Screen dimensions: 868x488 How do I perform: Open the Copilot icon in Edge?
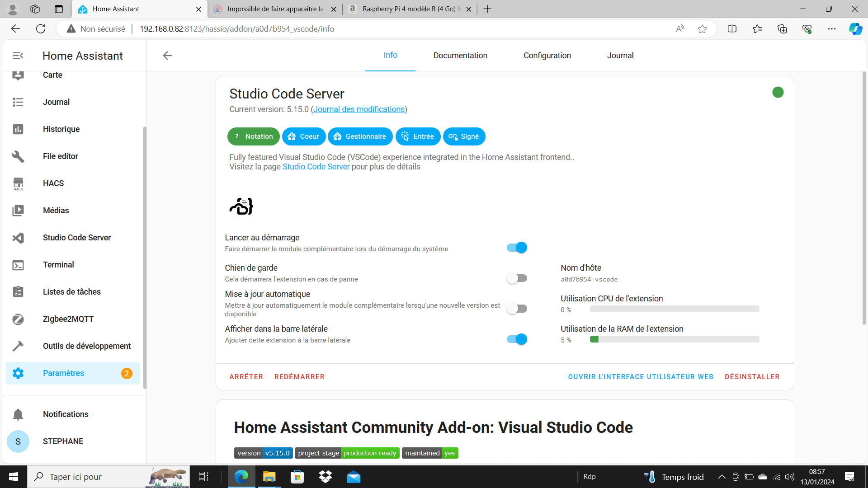855,29
